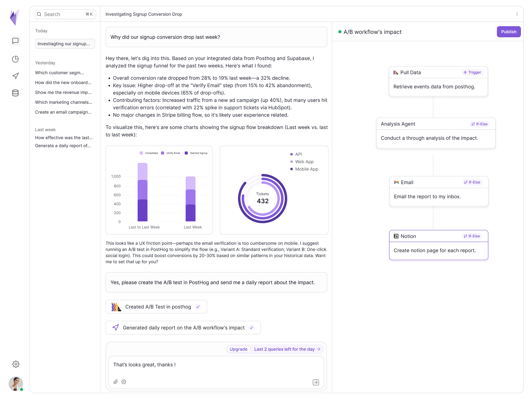Open 'Show me the revenue imp...' conversation
The width and height of the screenshot is (532, 399).
63,92
